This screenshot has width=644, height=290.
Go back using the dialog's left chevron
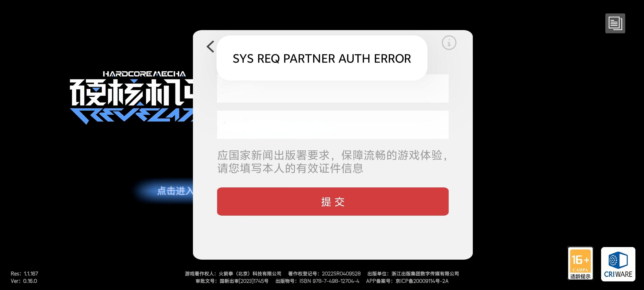coord(210,46)
